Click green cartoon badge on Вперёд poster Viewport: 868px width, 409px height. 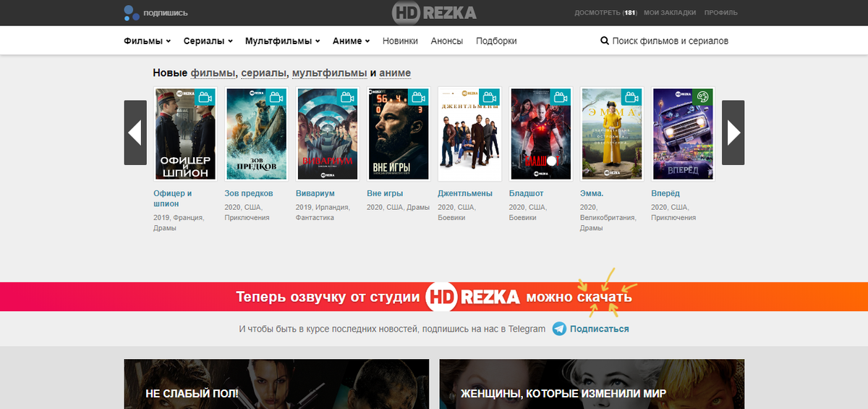pyautogui.click(x=703, y=97)
